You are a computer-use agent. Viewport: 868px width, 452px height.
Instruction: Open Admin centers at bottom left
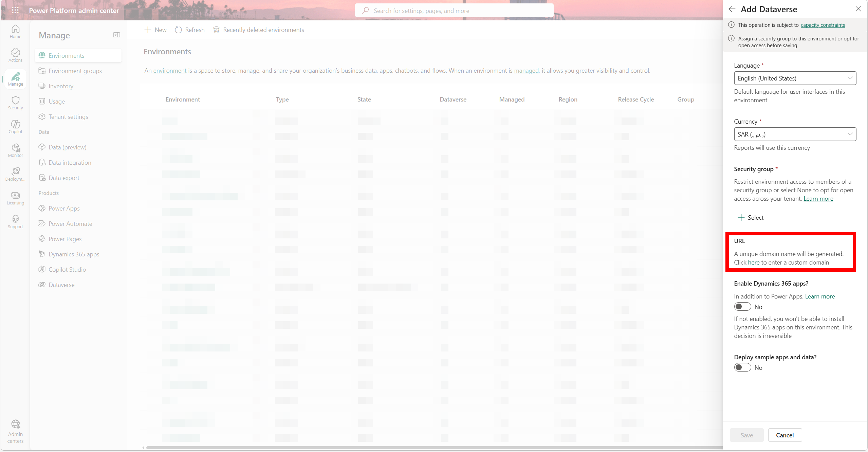[15, 432]
